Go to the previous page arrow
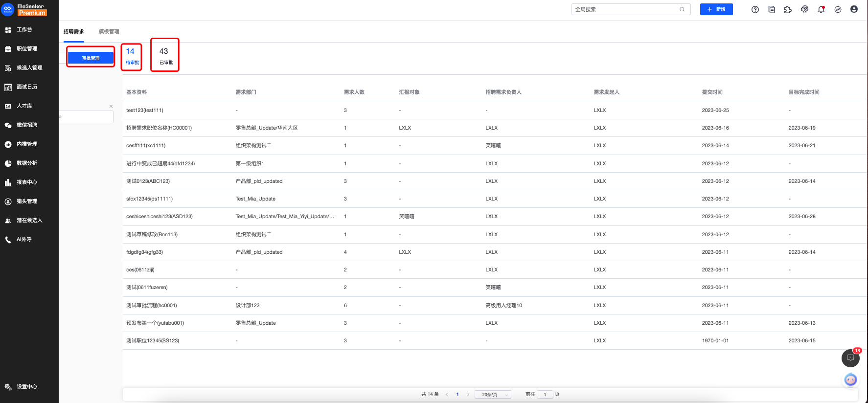868x403 pixels. 447,394
